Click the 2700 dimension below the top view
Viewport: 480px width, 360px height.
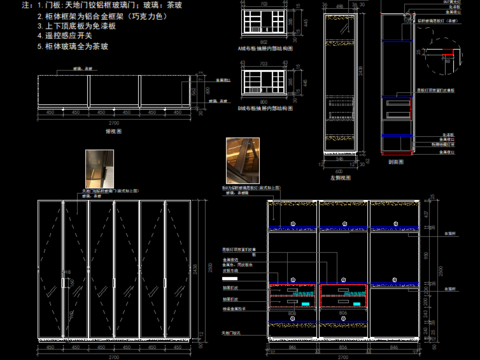tap(114, 123)
